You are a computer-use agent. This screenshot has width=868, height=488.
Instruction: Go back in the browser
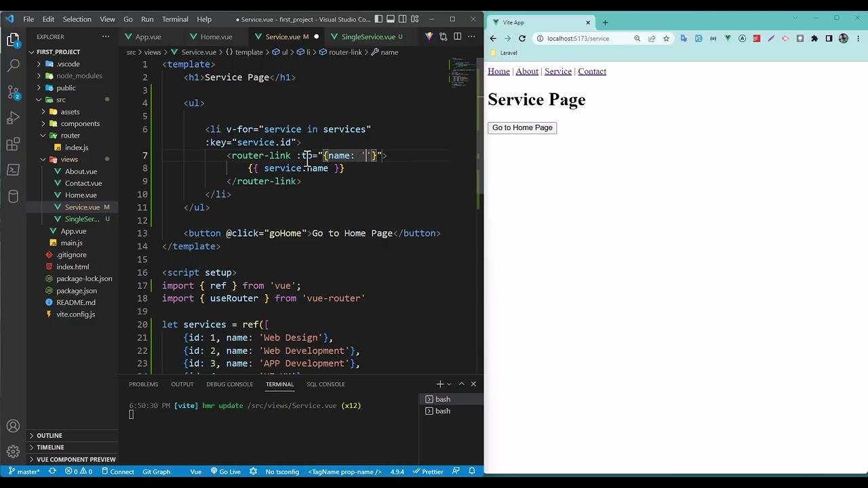[x=493, y=39]
